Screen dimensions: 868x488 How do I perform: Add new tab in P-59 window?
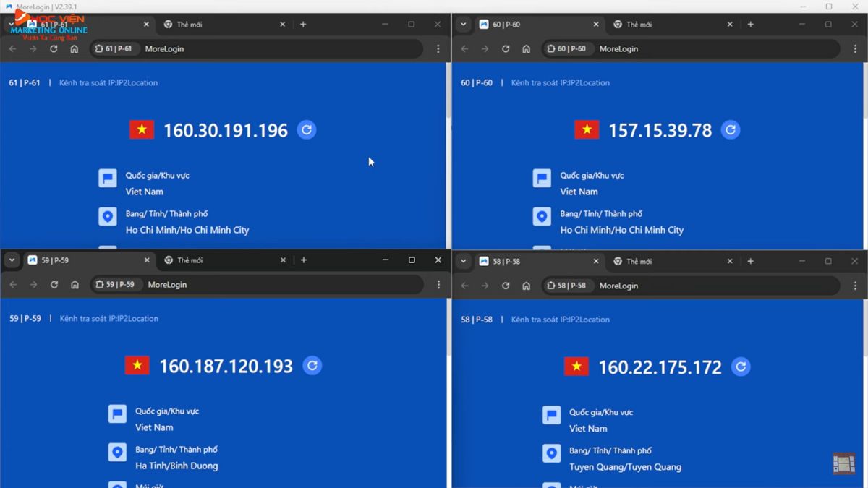click(x=304, y=260)
